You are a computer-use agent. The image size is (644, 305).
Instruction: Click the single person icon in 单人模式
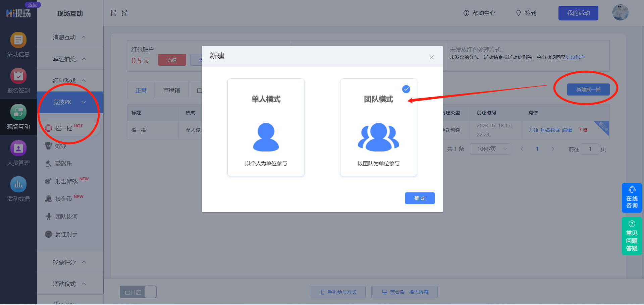[x=266, y=137]
